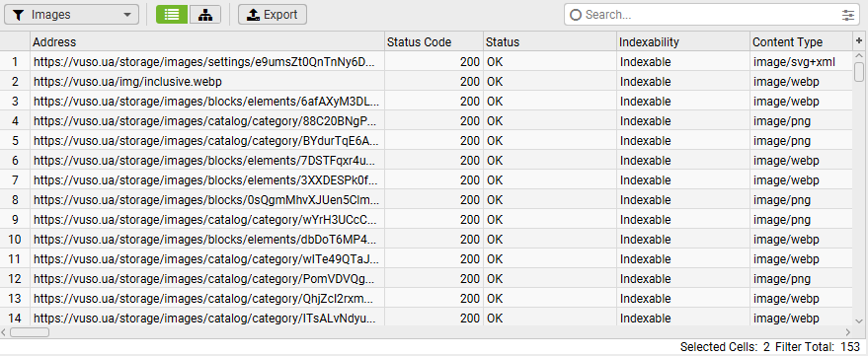Select settings/e9umsZt0QnTnNy6D address in row 1
The image size is (868, 356).
207,62
